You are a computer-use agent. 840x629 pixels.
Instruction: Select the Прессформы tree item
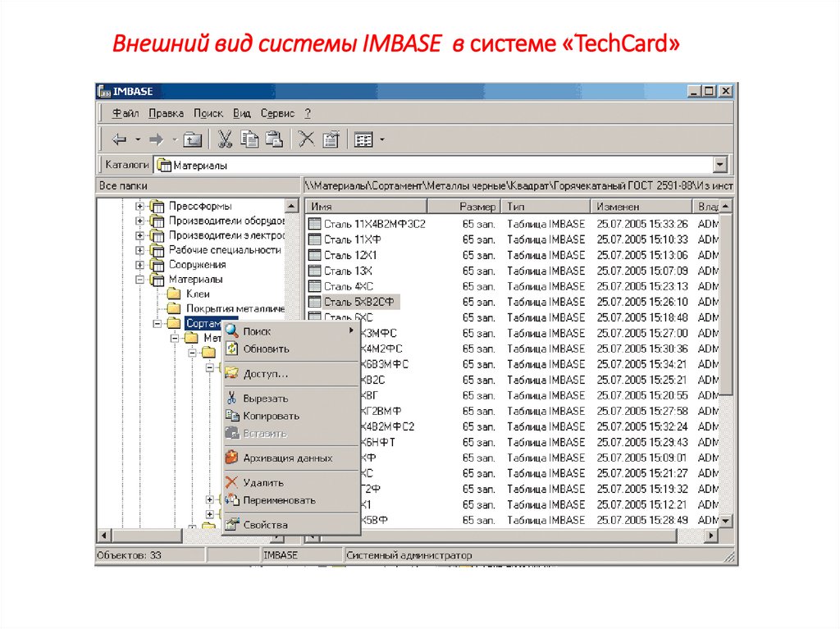200,207
